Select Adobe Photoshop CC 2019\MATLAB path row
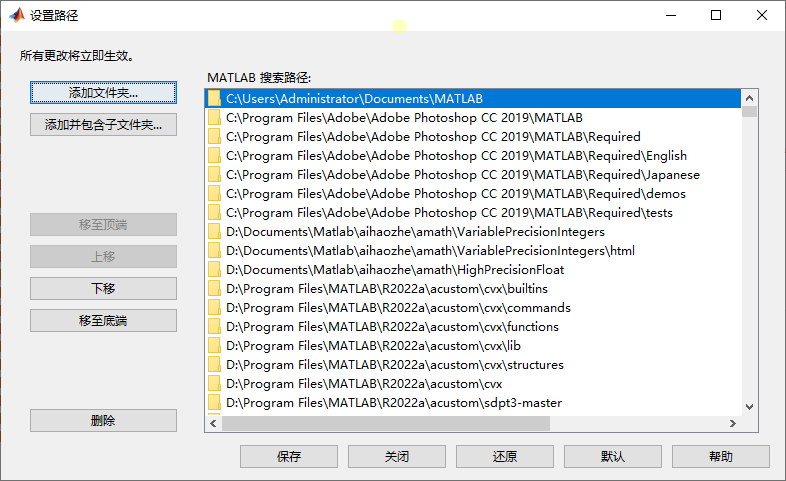The image size is (786, 481). point(473,117)
